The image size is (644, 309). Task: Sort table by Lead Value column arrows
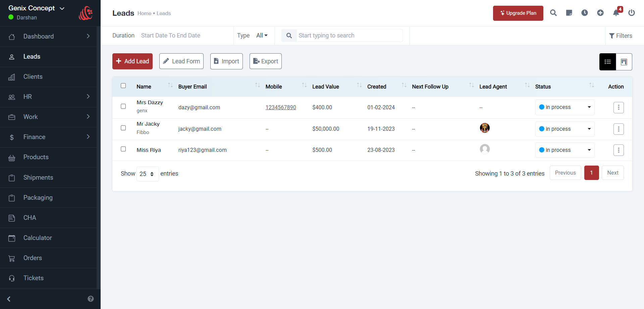tap(359, 85)
